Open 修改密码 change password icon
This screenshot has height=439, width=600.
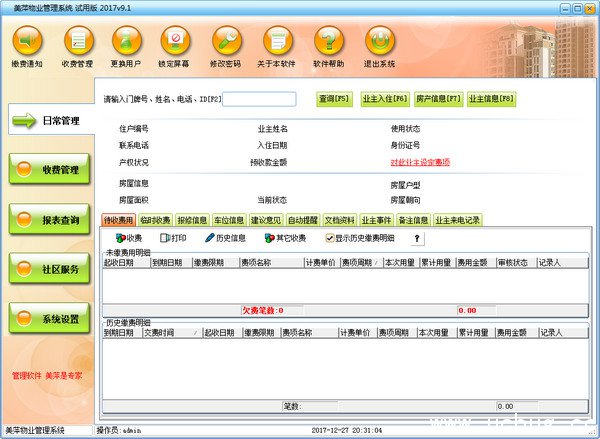pyautogui.click(x=227, y=40)
